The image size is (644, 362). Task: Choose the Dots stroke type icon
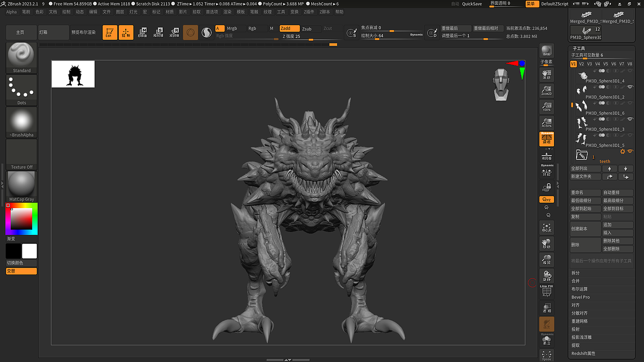click(22, 88)
